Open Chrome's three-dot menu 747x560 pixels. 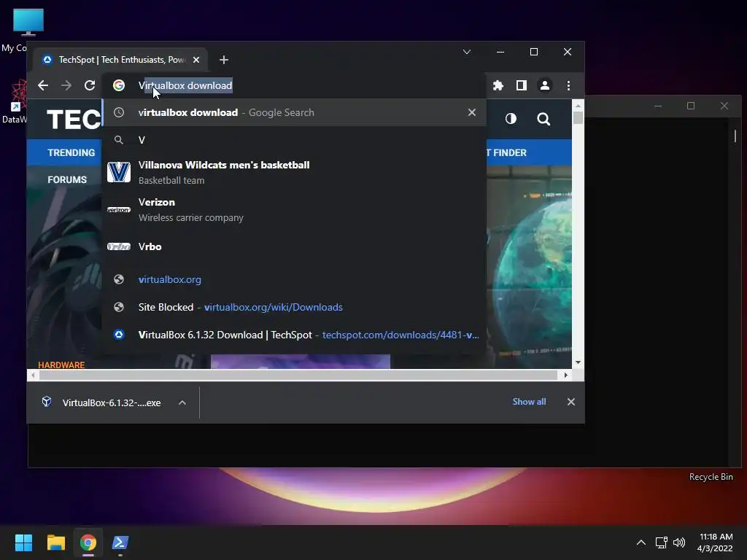tap(568, 85)
